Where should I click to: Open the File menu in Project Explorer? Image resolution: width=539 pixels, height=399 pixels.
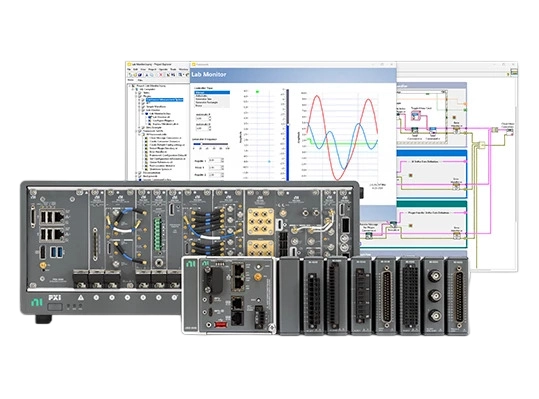tap(129, 69)
